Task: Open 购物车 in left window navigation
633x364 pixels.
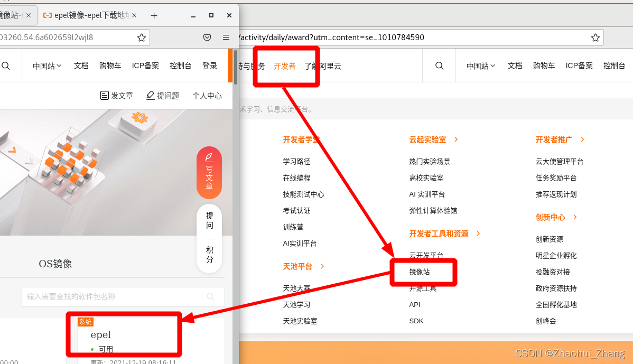Action: pyautogui.click(x=110, y=66)
